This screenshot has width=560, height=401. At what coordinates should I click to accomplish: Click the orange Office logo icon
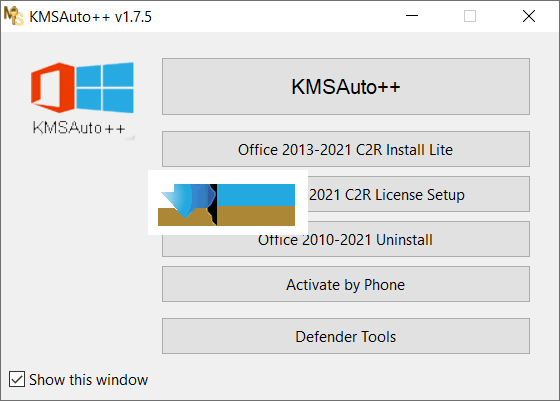point(53,87)
